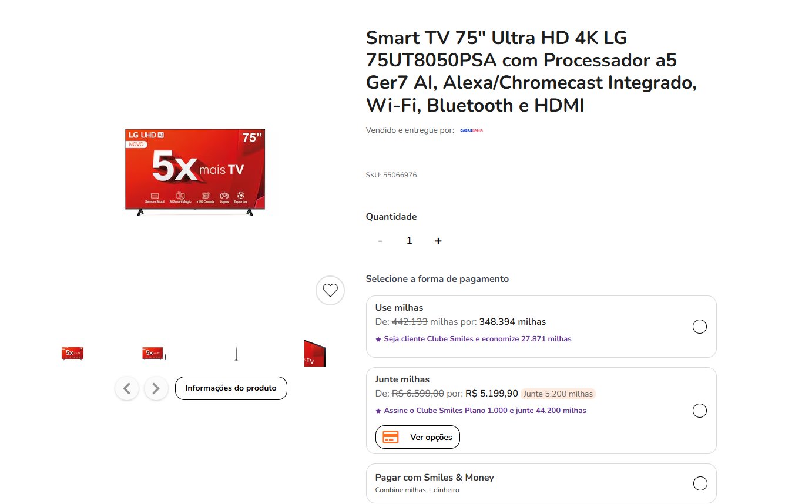Go to next product image arrow

pos(156,388)
